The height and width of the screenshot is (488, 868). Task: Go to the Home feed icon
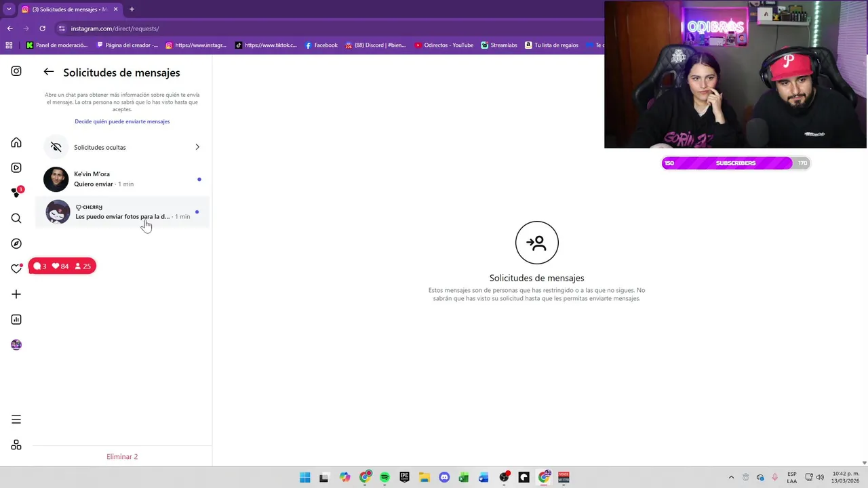[16, 142]
